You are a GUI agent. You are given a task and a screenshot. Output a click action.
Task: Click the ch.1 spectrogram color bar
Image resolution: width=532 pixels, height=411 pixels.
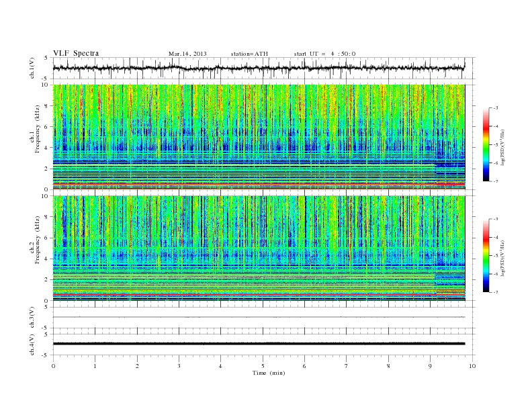(x=486, y=145)
